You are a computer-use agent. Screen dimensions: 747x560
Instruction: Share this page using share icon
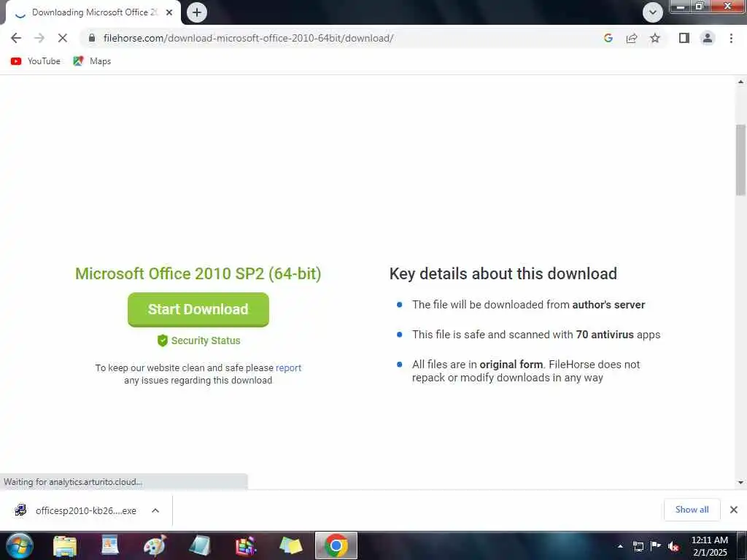pos(632,38)
